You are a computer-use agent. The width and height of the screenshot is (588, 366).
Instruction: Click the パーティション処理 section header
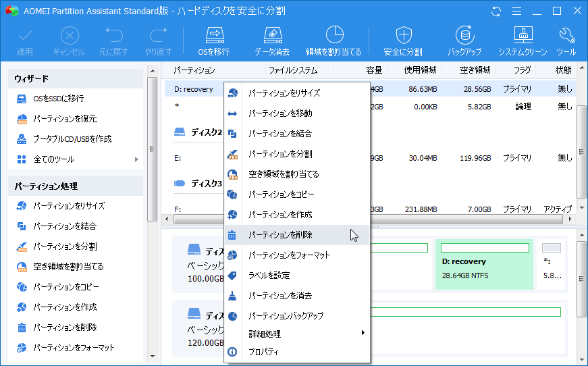point(76,186)
